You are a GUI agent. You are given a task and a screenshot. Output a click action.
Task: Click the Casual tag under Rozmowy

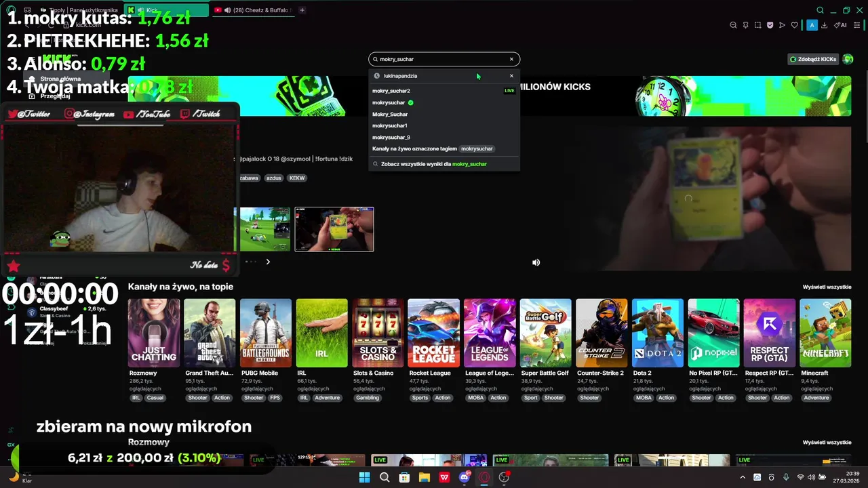tap(155, 398)
